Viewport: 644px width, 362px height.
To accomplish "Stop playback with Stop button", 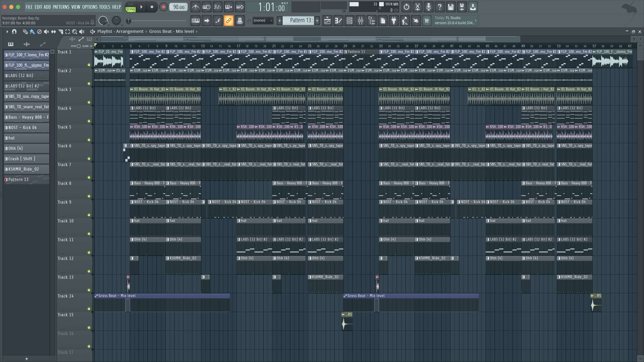I will (x=152, y=7).
